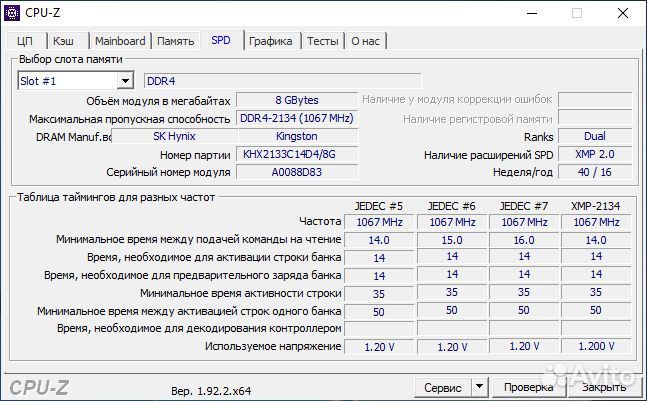This screenshot has width=647, height=401.
Task: Click the JEDEC #5 1.20 V voltage cell
Action: pyautogui.click(x=379, y=347)
